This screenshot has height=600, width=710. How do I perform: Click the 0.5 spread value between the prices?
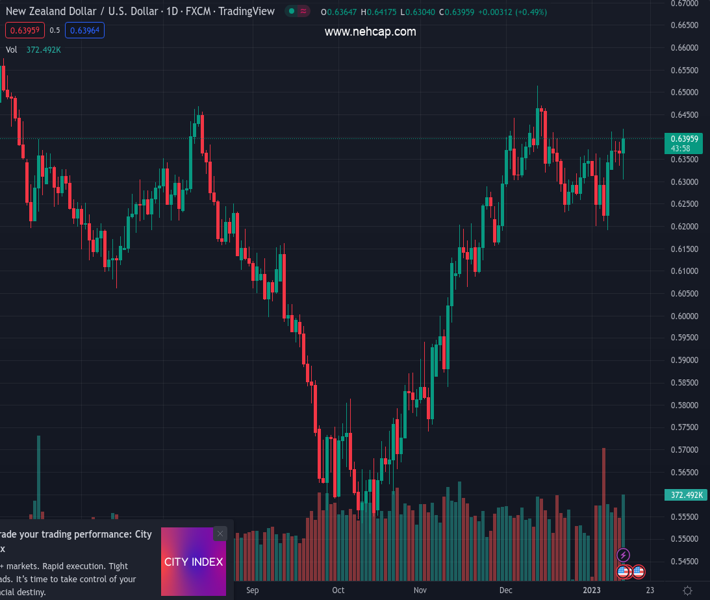coord(55,31)
